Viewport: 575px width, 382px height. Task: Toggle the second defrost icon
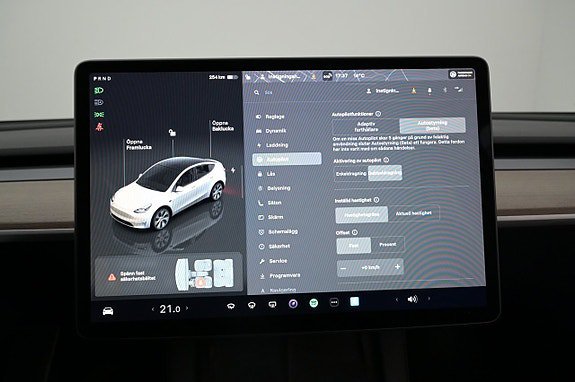252,305
